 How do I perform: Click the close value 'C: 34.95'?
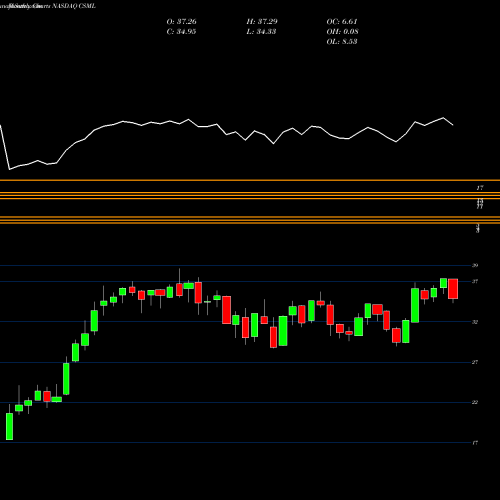[181, 31]
